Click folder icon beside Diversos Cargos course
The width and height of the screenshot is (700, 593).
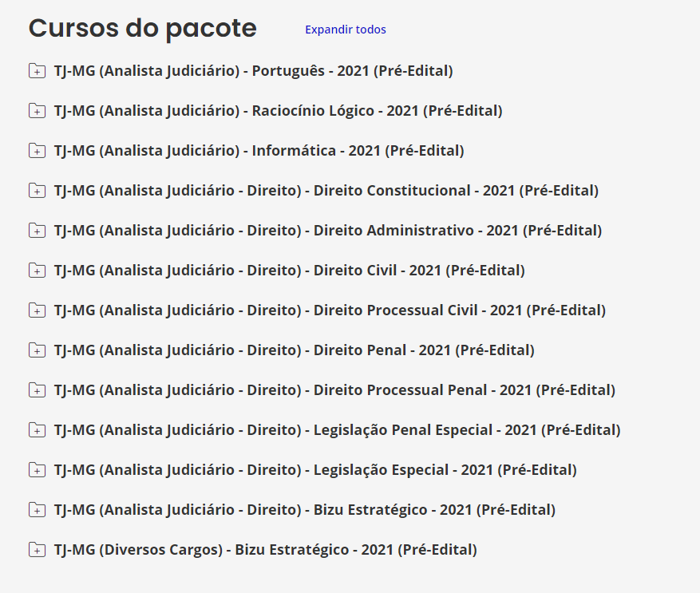[x=37, y=550]
